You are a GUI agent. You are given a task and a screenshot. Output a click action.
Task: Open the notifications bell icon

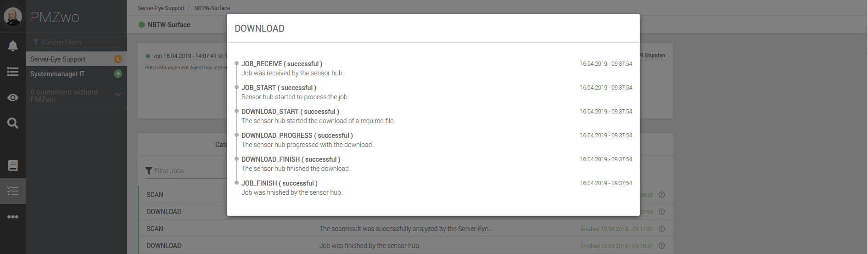click(13, 46)
